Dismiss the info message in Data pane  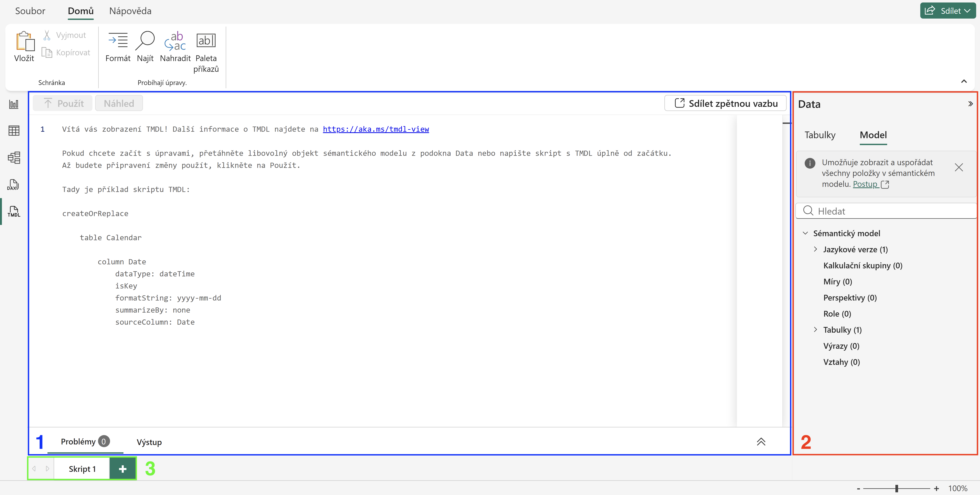pyautogui.click(x=959, y=167)
